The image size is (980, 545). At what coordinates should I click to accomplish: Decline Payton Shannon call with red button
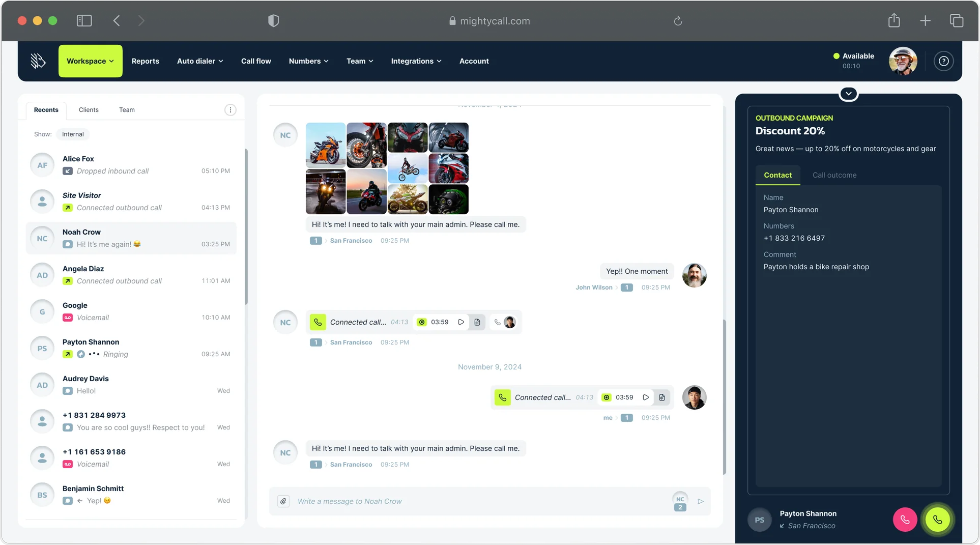905,520
